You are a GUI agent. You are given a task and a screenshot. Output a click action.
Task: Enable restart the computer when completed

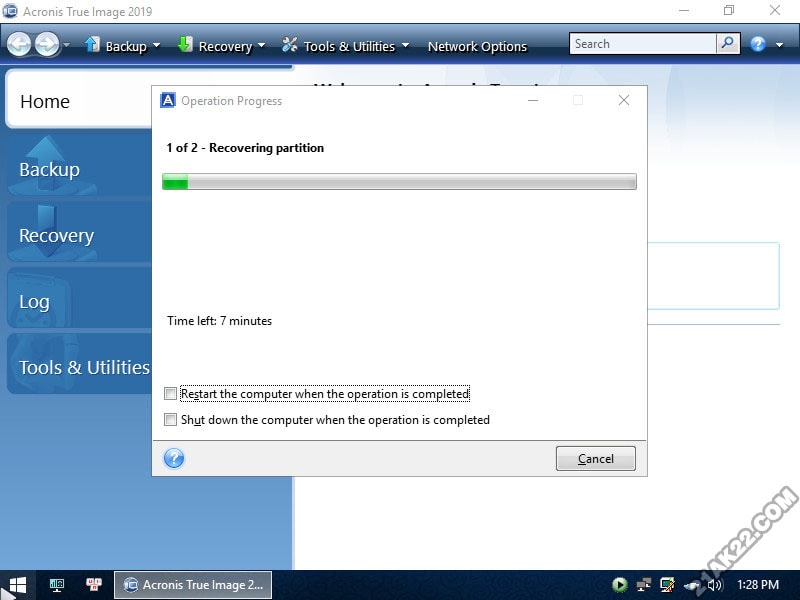coord(170,393)
